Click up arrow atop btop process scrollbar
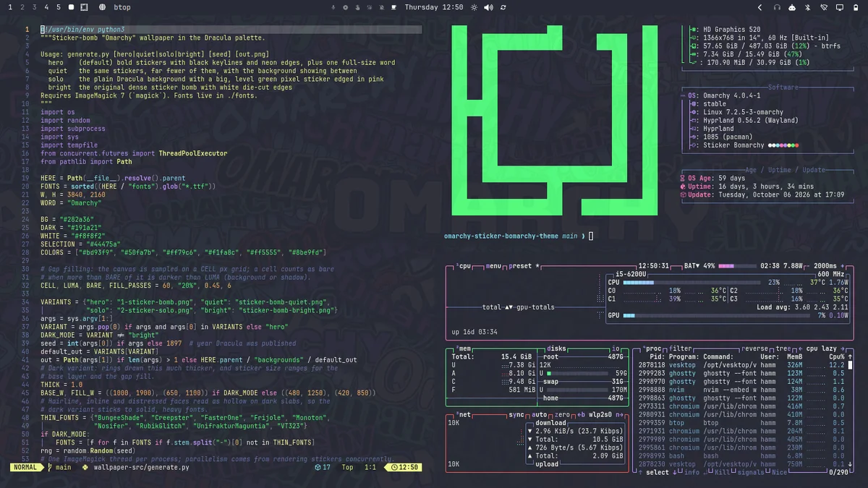This screenshot has width=868, height=488. tap(850, 357)
